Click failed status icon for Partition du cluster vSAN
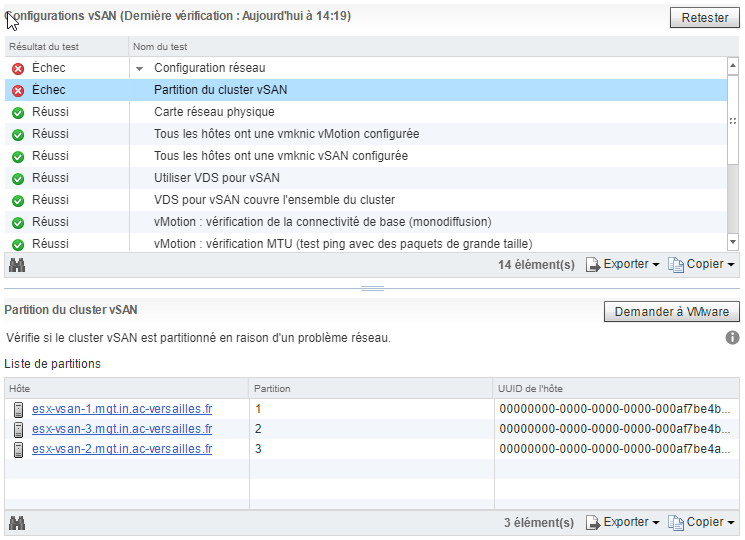Image resolution: width=745 pixels, height=540 pixels. coord(18,91)
